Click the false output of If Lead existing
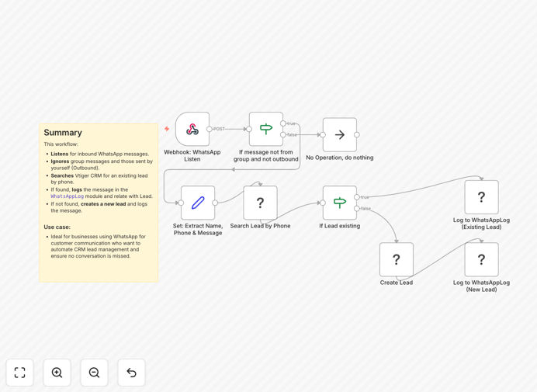Screen dimensions: 537x392 [357, 208]
